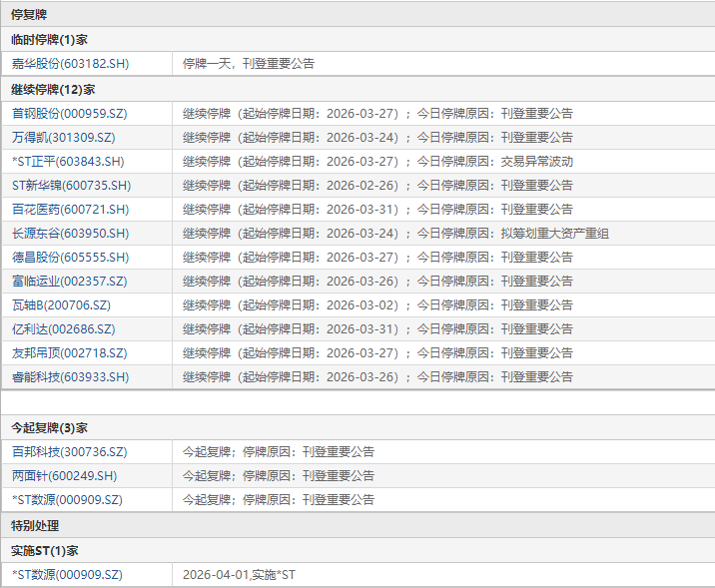The image size is (715, 588).
Task: Open the 嘉华股份(603182.SH) stock link
Action: click(70, 64)
